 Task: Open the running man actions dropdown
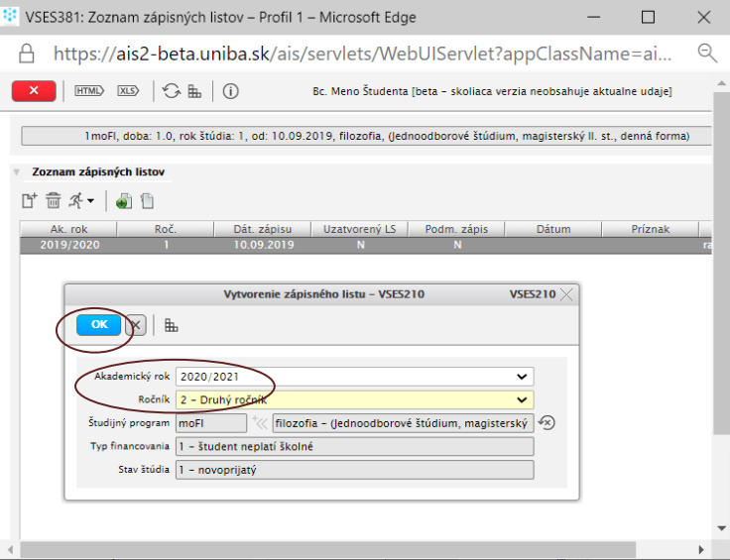[80, 201]
